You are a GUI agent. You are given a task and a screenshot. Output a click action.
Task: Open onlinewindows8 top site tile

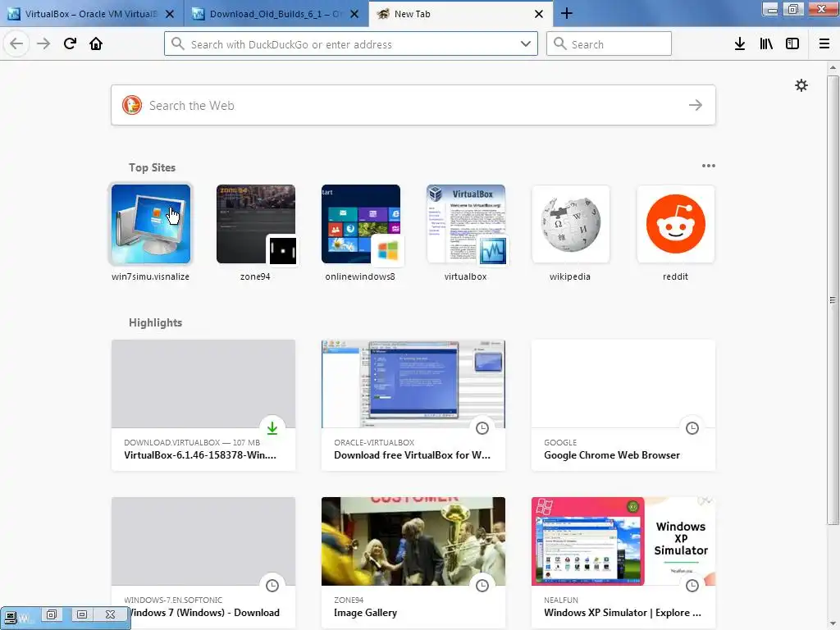[x=361, y=232]
